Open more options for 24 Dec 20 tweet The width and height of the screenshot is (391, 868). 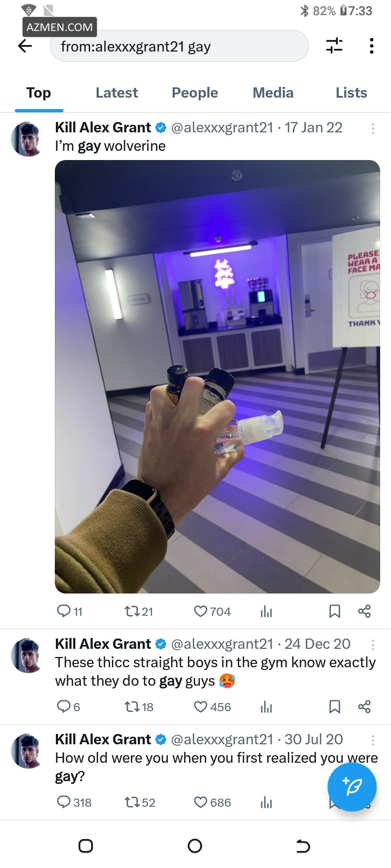373,645
